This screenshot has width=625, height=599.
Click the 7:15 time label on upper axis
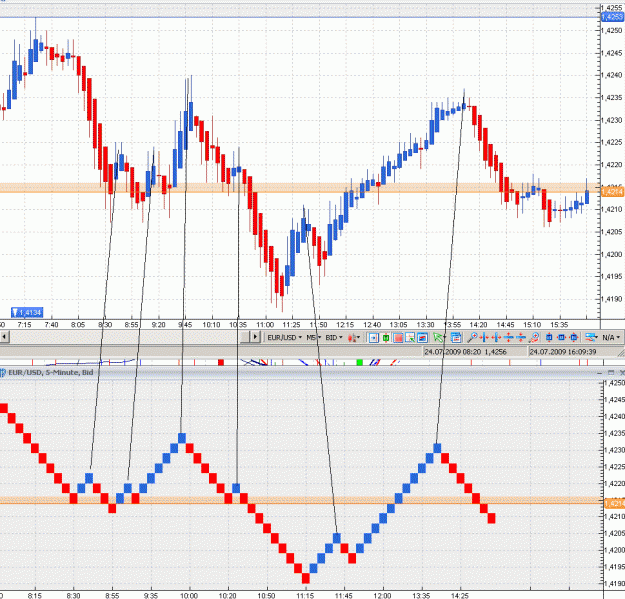pyautogui.click(x=24, y=325)
